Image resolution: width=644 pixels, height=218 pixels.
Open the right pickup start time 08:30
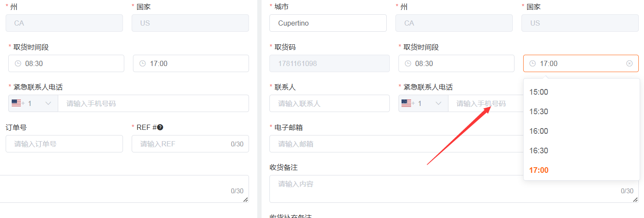[456, 63]
